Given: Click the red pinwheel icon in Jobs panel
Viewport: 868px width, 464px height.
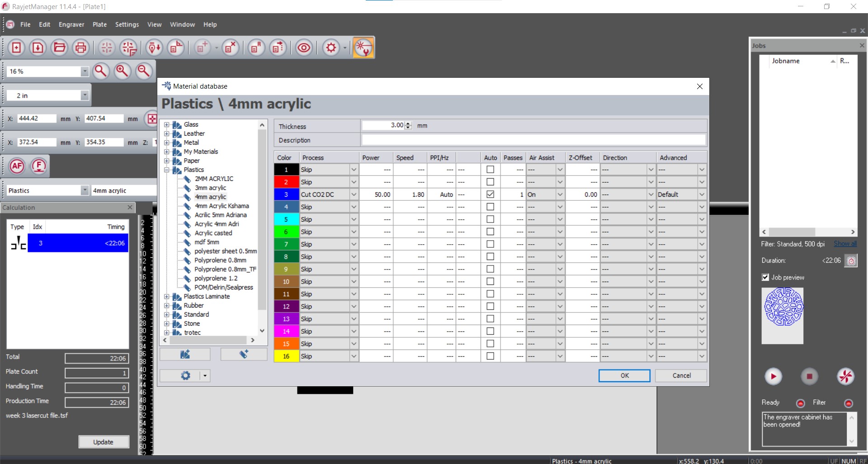Looking at the screenshot, I should 845,376.
